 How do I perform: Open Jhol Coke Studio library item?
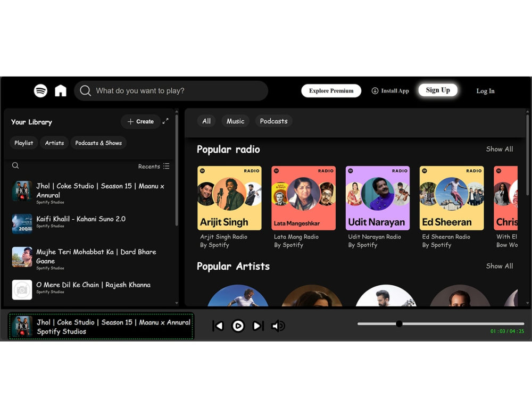tap(90, 192)
